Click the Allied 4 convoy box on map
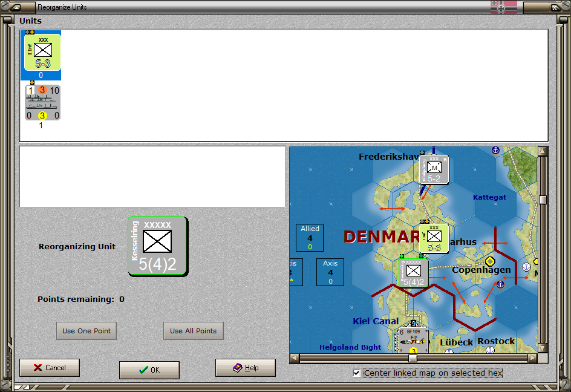 (310, 238)
